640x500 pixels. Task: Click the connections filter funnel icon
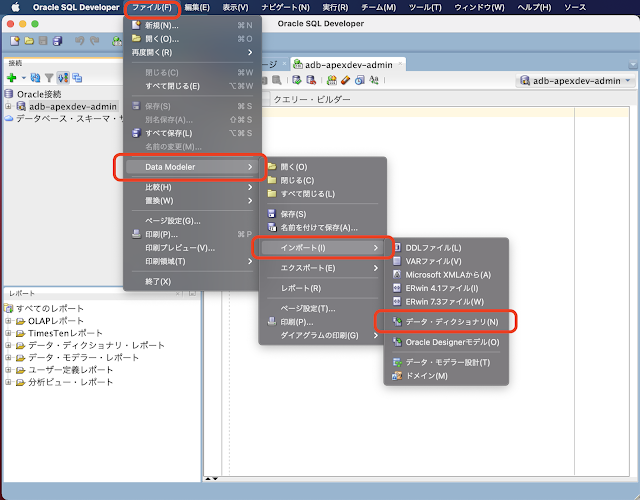click(49, 78)
